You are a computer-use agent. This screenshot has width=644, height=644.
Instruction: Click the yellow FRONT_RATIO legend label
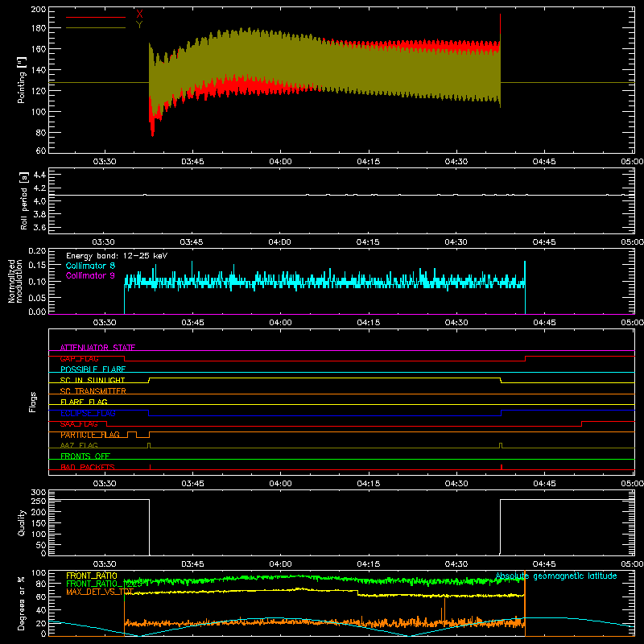[x=92, y=576]
